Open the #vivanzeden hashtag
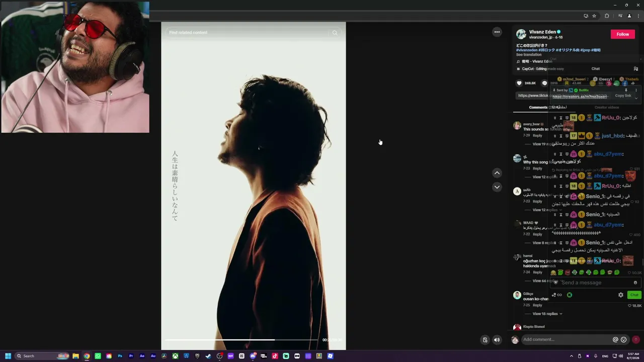 (527, 50)
